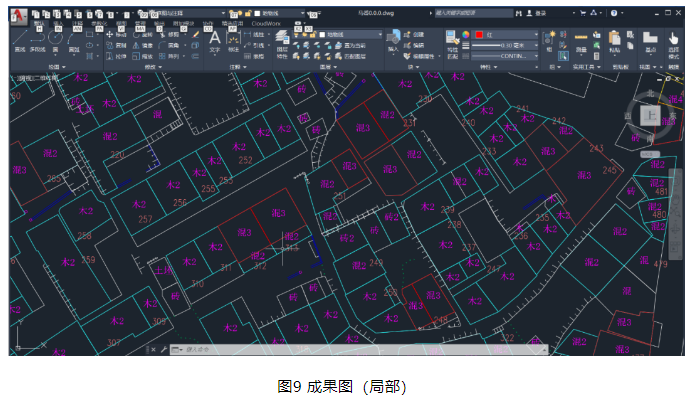This screenshot has height=396, width=694.
Task: Expand the lineweight dropdown showing 0.30 毫米
Action: tap(505, 45)
